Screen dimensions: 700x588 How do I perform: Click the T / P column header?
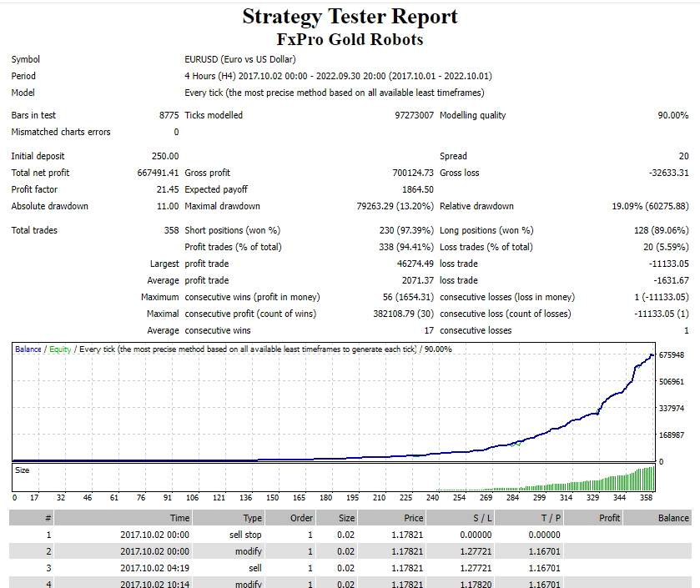click(529, 518)
